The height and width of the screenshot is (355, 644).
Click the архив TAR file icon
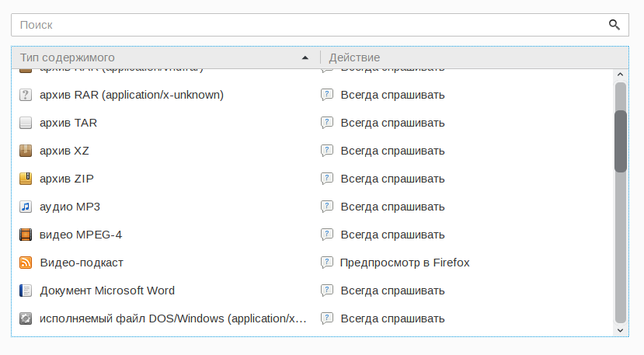click(26, 123)
